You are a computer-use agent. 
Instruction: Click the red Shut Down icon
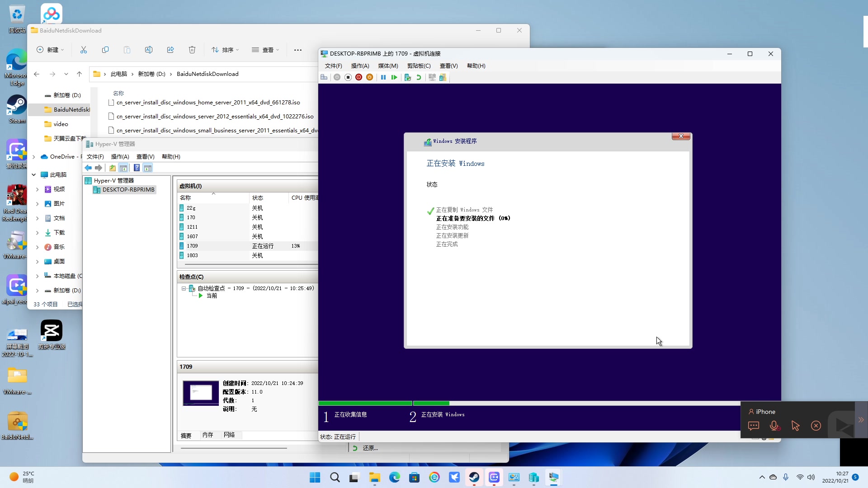coord(359,77)
